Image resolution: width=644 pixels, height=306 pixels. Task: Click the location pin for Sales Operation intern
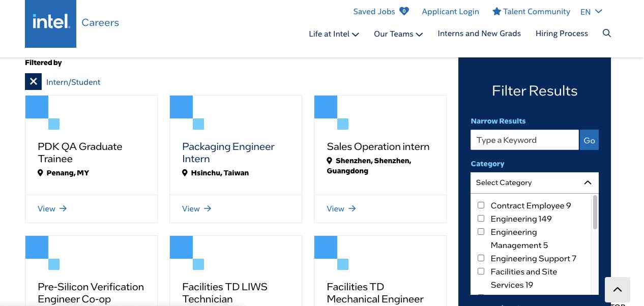click(x=330, y=160)
